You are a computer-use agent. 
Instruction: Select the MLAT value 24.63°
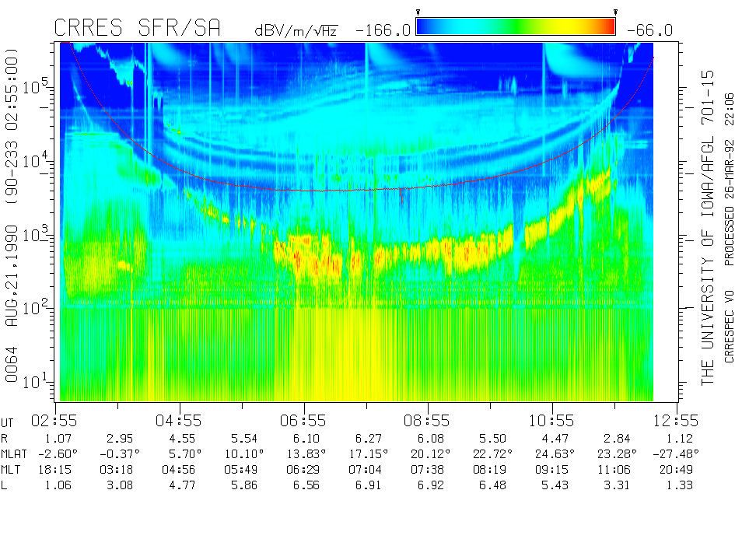553,454
